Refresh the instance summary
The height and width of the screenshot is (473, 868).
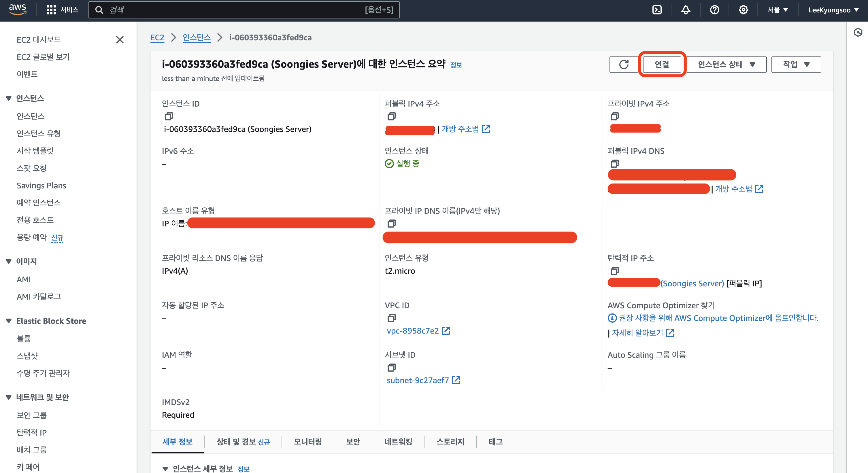[x=624, y=64]
